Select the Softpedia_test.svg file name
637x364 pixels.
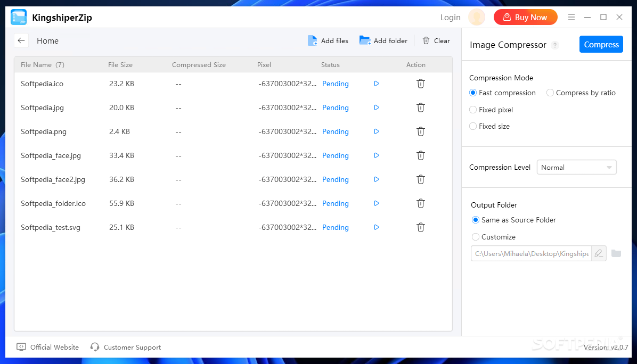(x=51, y=227)
